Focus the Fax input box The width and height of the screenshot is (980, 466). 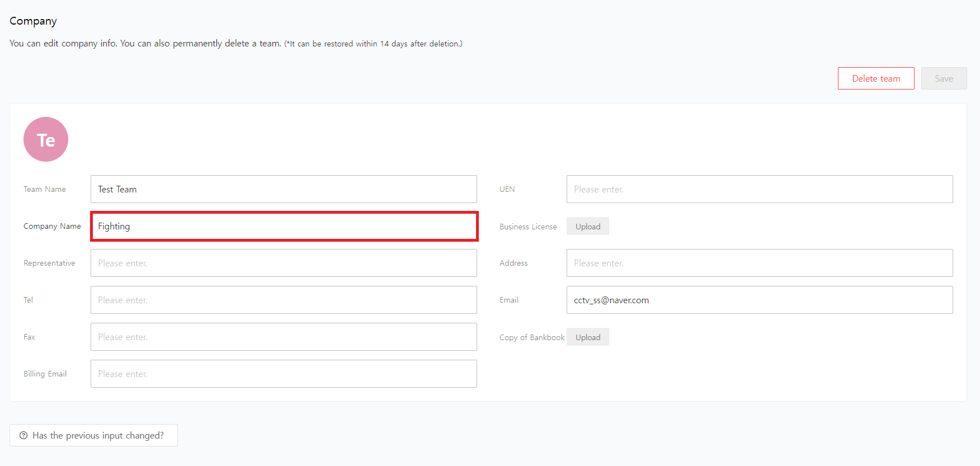coord(284,337)
